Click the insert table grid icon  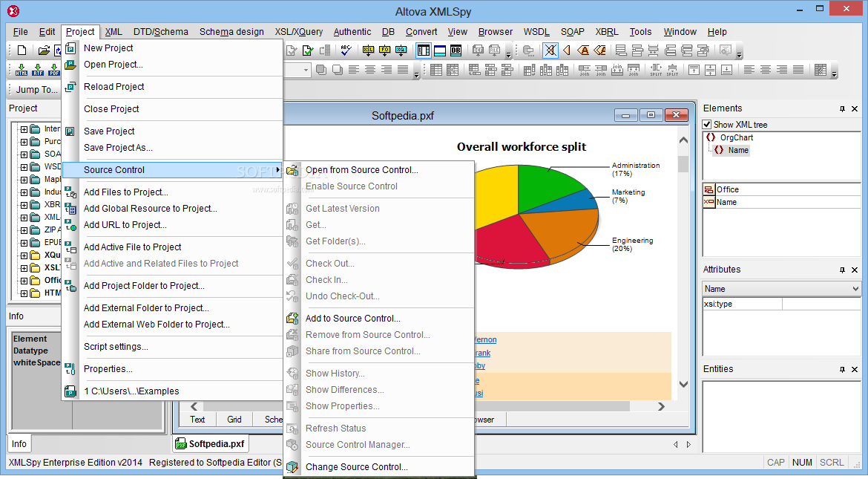436,70
